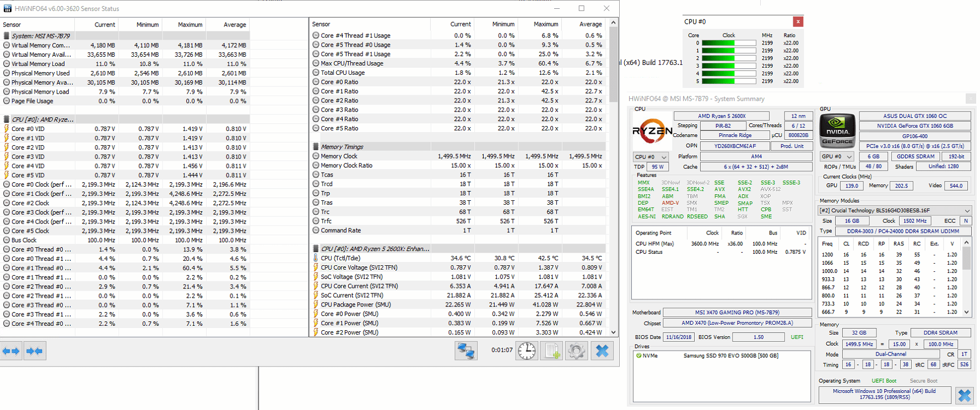This screenshot has height=410, width=980.
Task: Select the Core #3 Ratio sensor row
Action: 458,110
